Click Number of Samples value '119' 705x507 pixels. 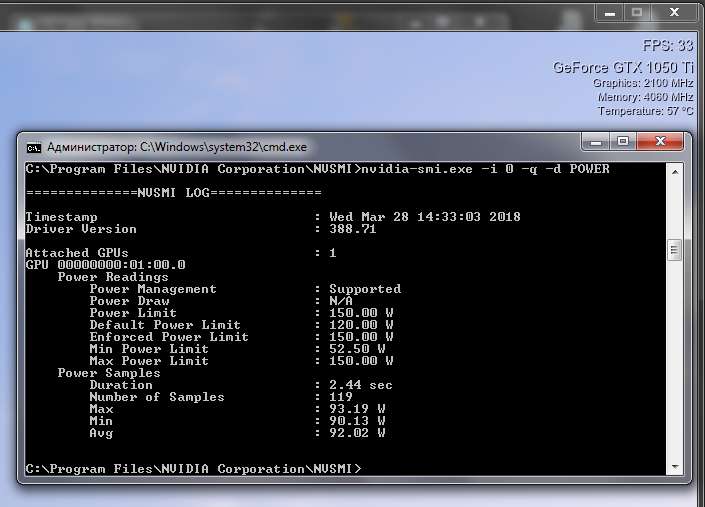point(341,397)
